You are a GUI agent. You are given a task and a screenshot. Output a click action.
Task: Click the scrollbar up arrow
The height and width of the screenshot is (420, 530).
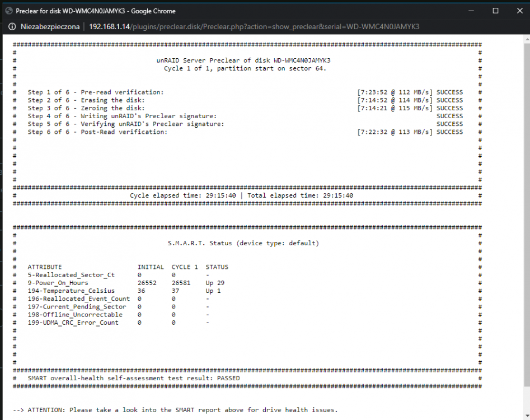(527, 40)
